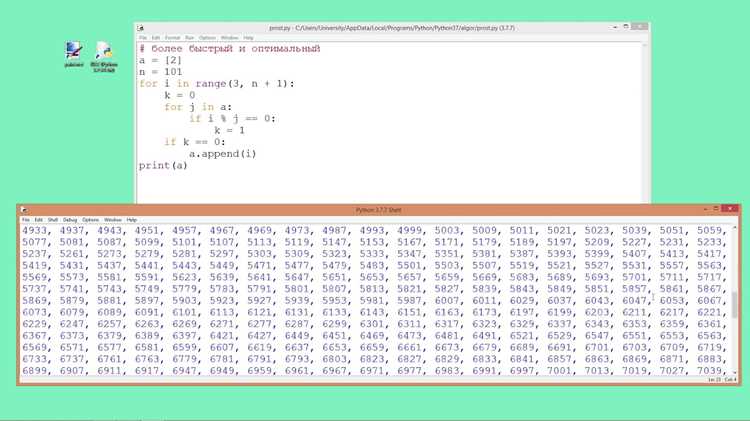Image resolution: width=750 pixels, height=421 pixels.
Task: Open the Edit menu in Python Shell
Action: [x=39, y=220]
